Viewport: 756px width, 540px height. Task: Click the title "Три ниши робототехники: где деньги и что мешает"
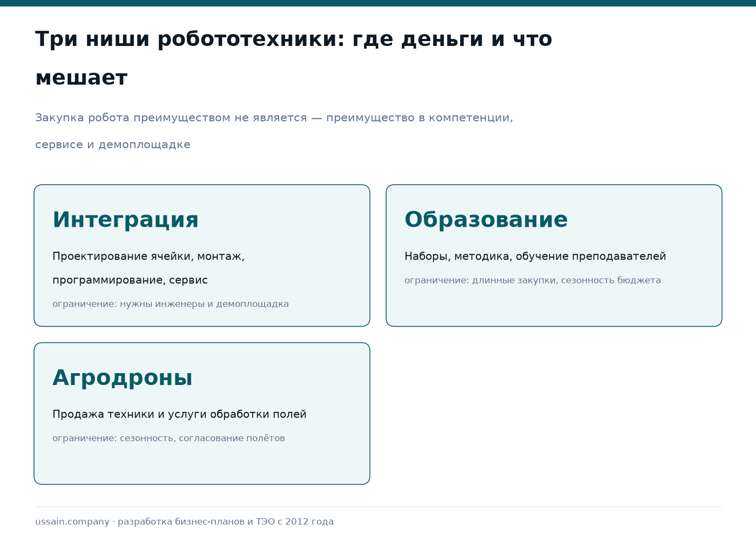click(294, 58)
